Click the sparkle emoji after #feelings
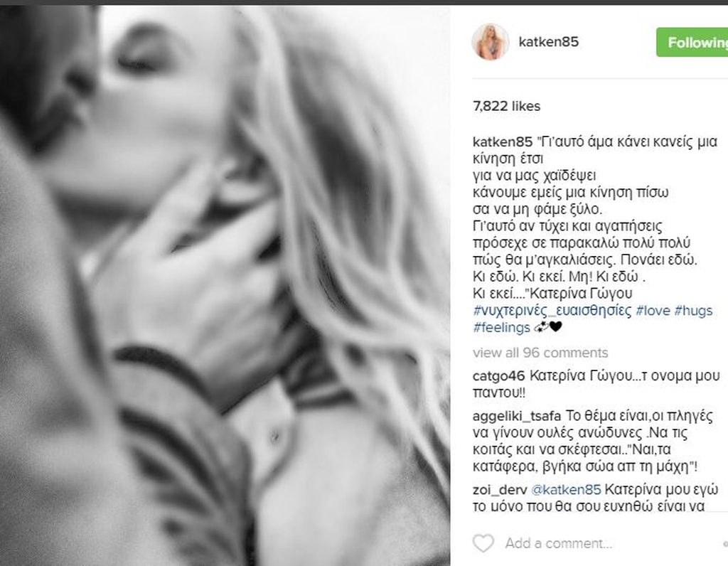 click(x=541, y=327)
